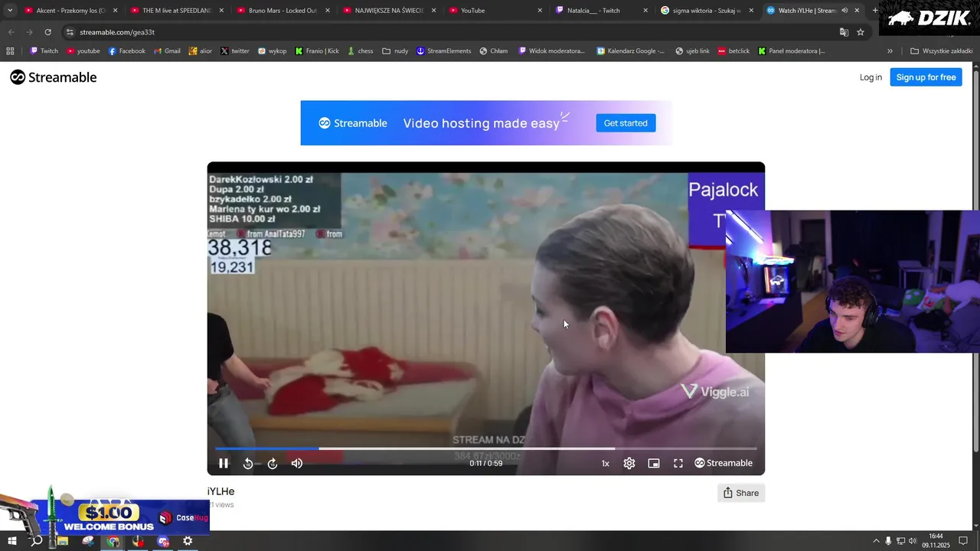This screenshot has width=980, height=551.
Task: Mute the Watch iYLHe tab audio
Action: pyautogui.click(x=844, y=11)
